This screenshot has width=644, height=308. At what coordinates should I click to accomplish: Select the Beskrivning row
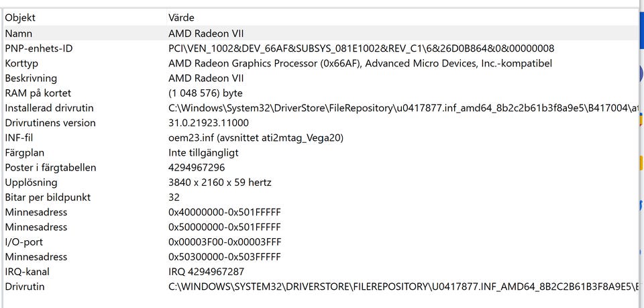31,78
